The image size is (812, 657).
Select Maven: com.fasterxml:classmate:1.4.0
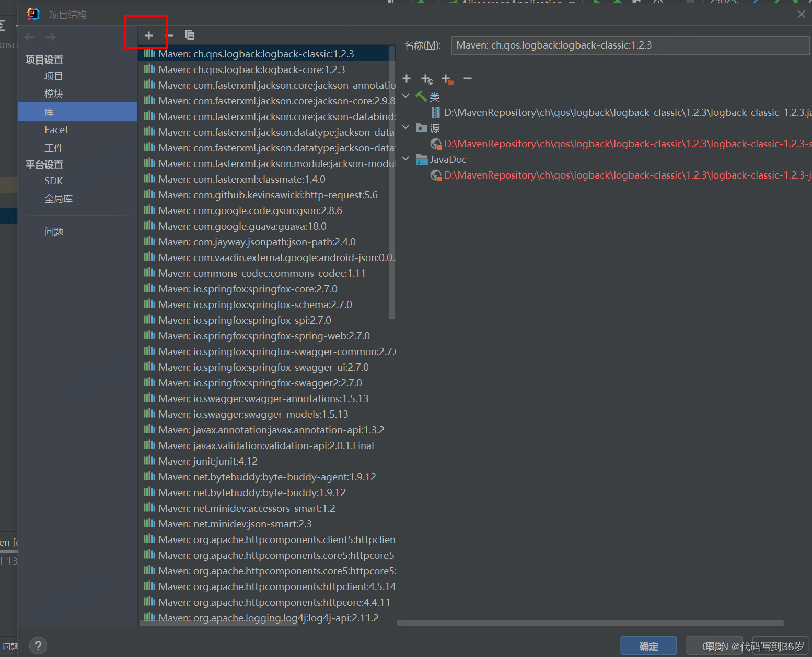(266, 179)
